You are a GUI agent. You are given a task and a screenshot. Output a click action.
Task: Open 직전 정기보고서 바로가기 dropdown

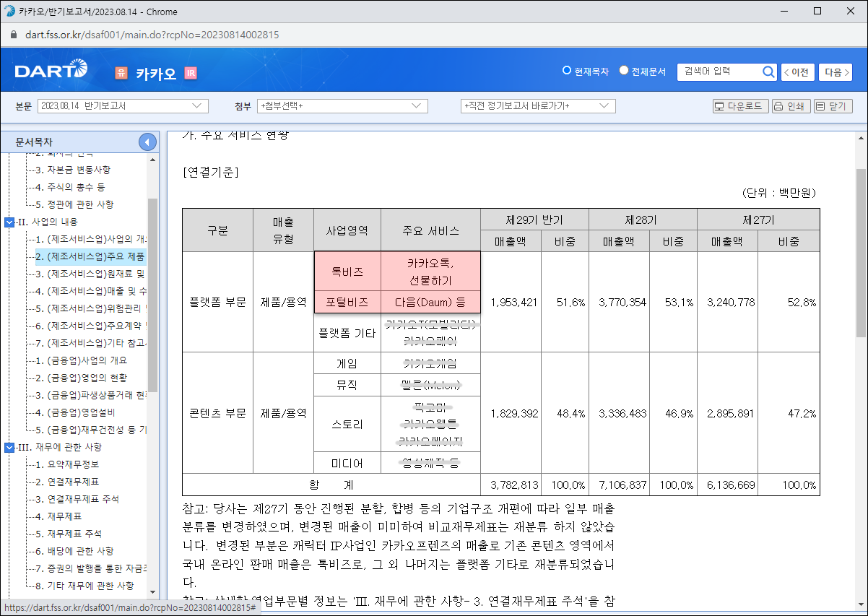click(538, 106)
